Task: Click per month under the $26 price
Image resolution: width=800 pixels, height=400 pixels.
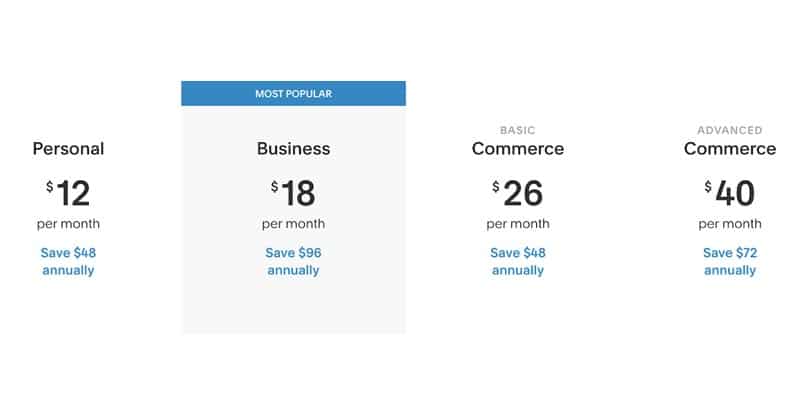Action: [518, 224]
